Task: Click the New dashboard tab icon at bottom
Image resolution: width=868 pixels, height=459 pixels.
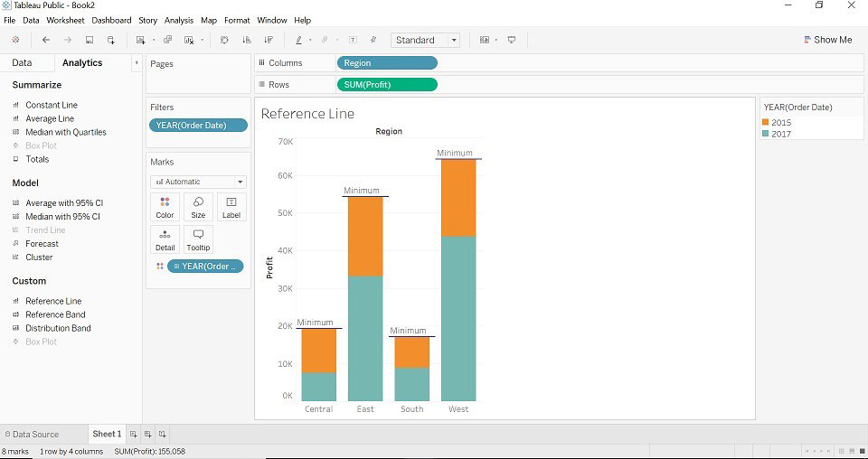Action: point(147,434)
